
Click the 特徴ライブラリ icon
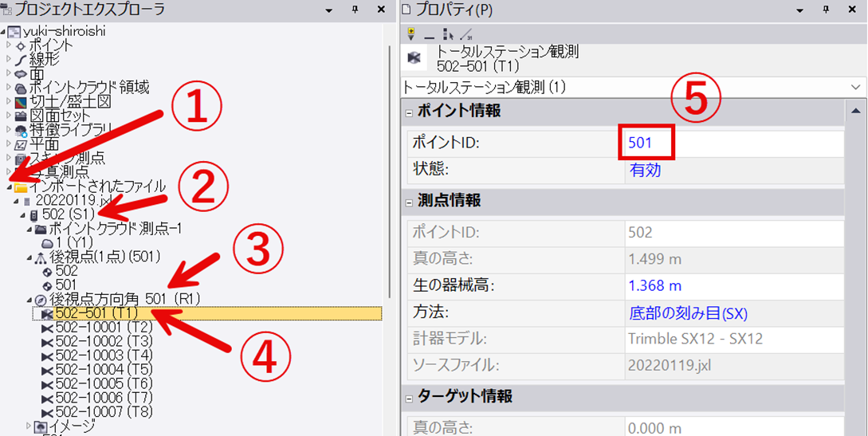pyautogui.click(x=21, y=131)
